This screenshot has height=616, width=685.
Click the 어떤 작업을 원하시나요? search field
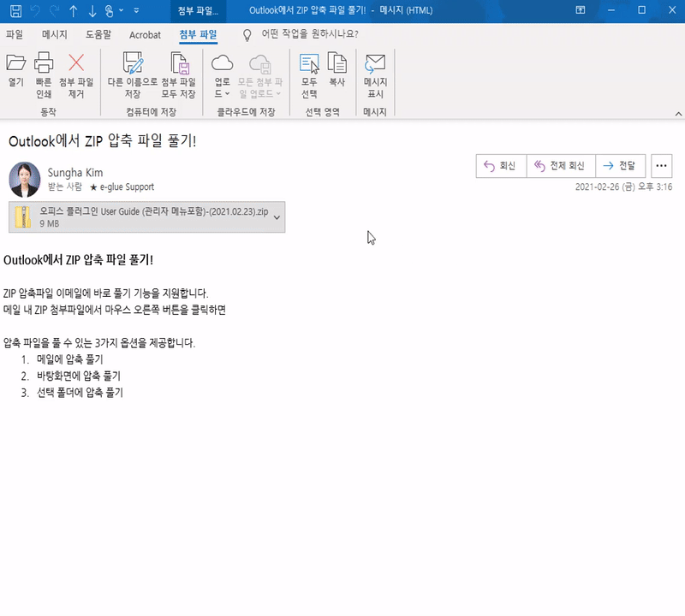(310, 34)
